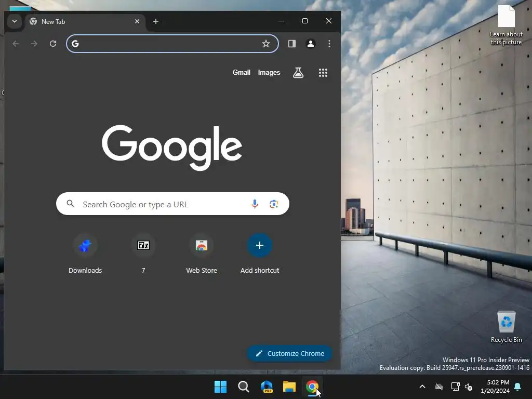Open the Web Store shortcut

click(x=202, y=254)
